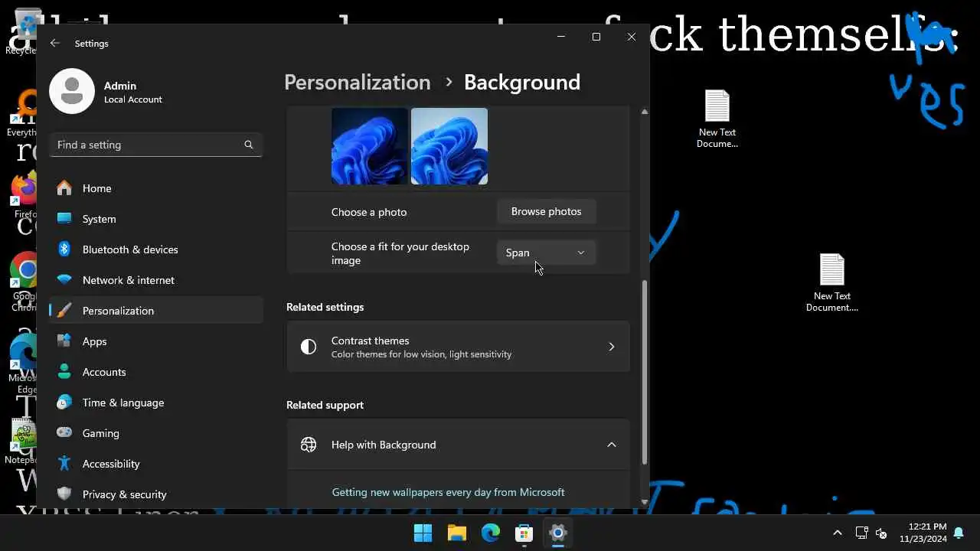The width and height of the screenshot is (980, 551).
Task: Select the dark blue bloom wallpaper thumbnail
Action: (x=370, y=146)
